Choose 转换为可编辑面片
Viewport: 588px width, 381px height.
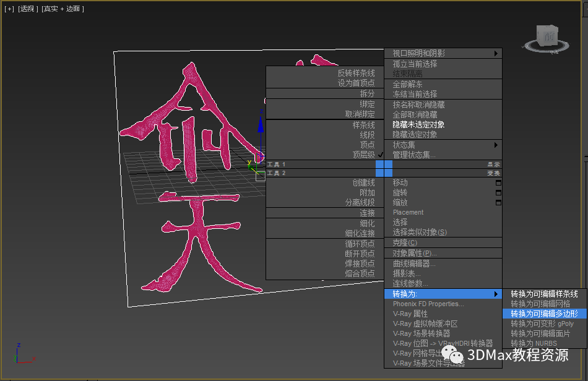point(544,333)
